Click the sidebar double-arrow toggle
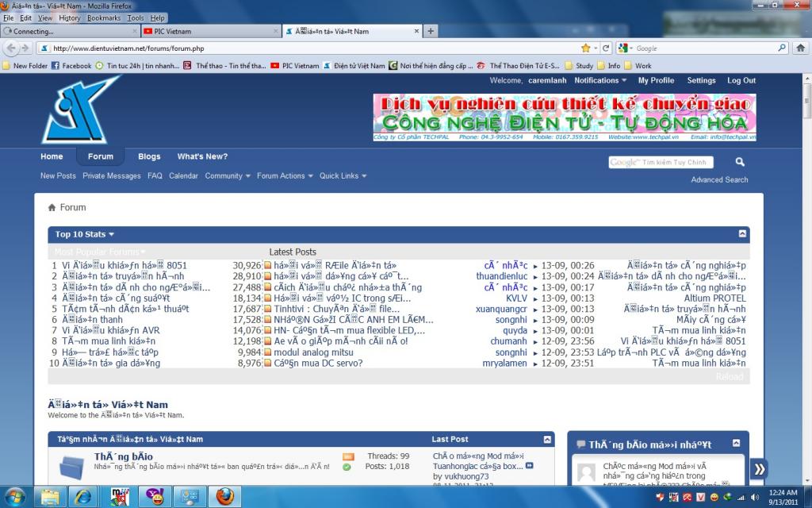 (759, 469)
